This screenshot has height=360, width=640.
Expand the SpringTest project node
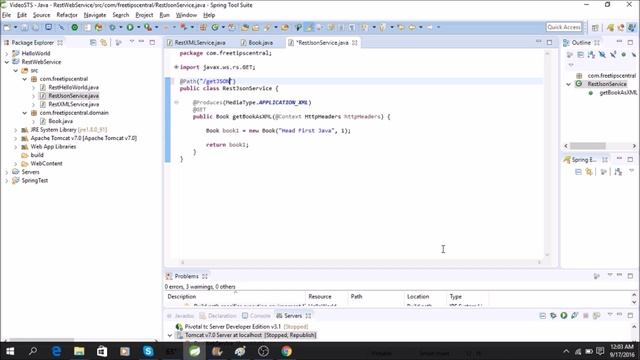pos(7,181)
